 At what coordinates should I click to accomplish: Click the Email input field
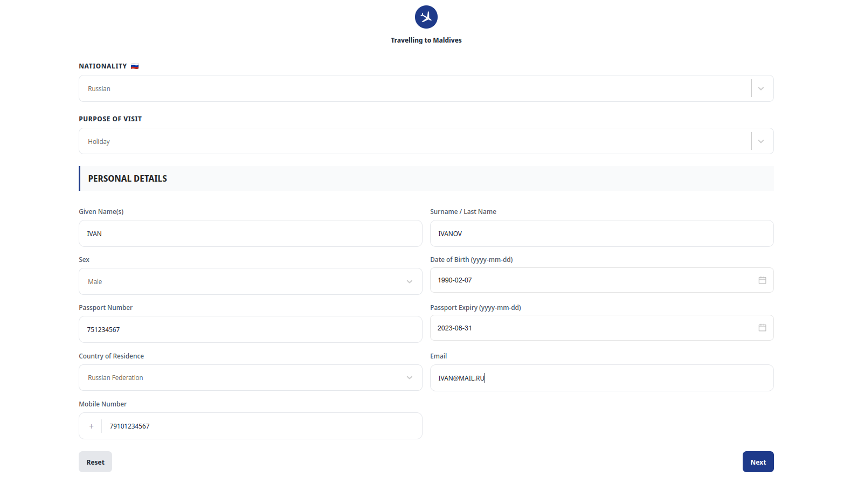[601, 378]
